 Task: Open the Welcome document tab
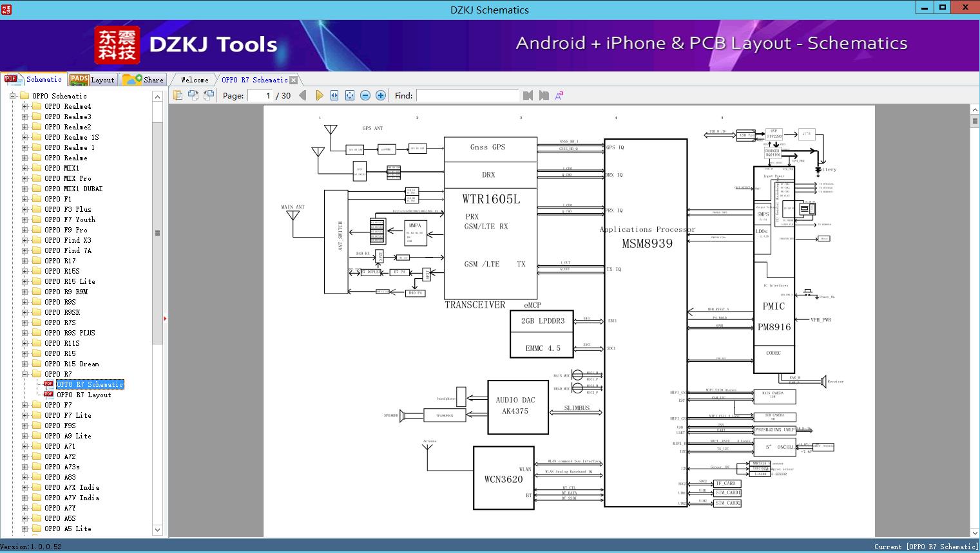[x=195, y=80]
